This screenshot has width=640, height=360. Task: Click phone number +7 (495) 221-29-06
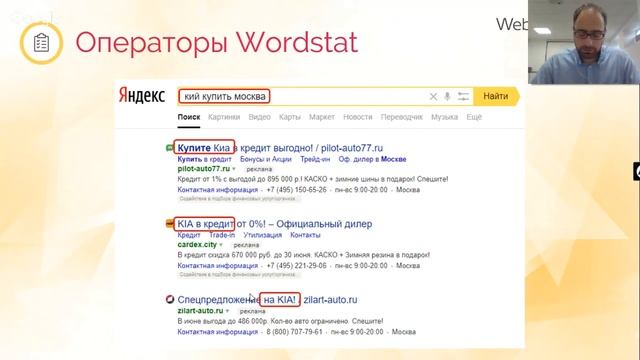point(296,266)
